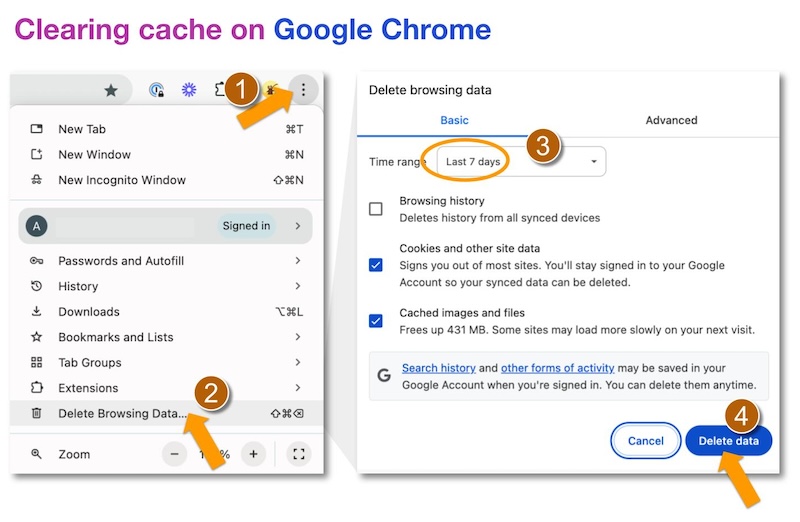Open the password manager extension icon
800x522 pixels.
[157, 90]
